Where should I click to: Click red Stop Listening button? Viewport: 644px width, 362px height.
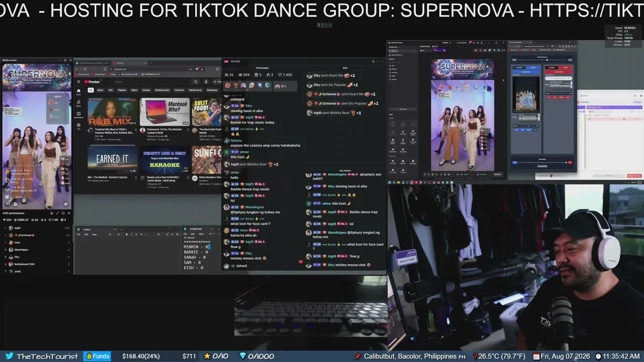coord(634,175)
